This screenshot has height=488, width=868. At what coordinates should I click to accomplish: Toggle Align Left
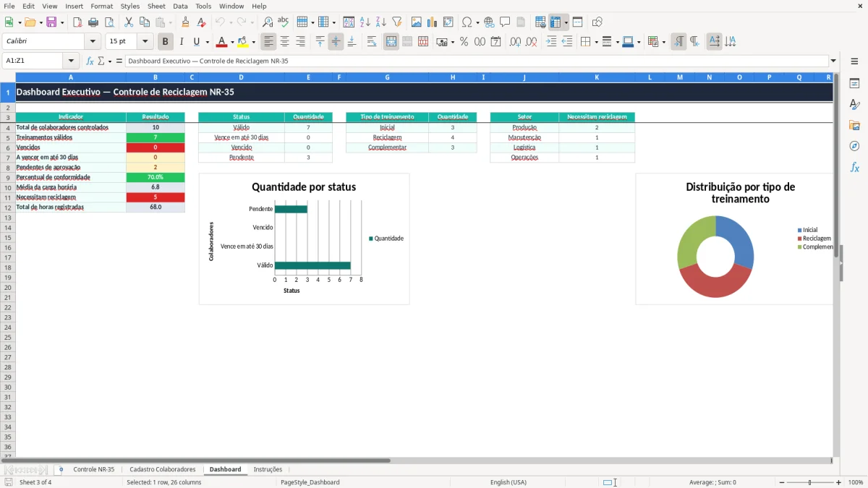coord(269,42)
